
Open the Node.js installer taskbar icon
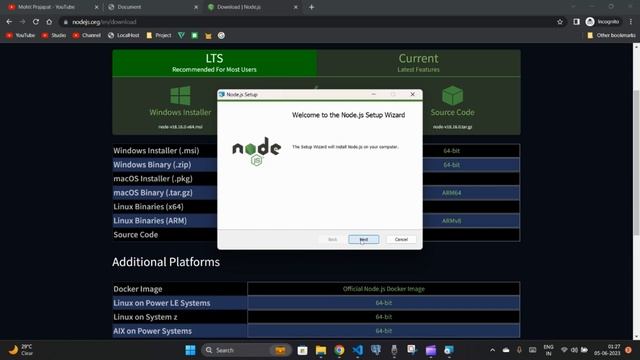pos(449,350)
